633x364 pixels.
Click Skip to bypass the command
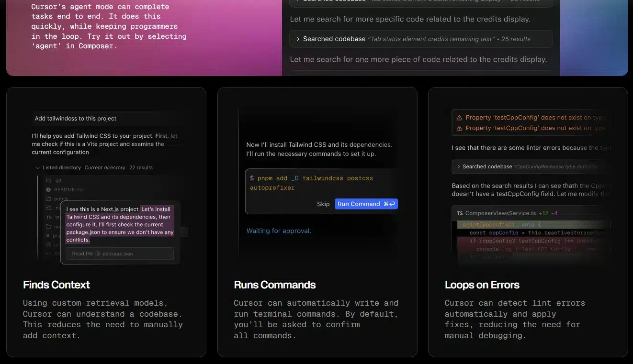tap(323, 204)
